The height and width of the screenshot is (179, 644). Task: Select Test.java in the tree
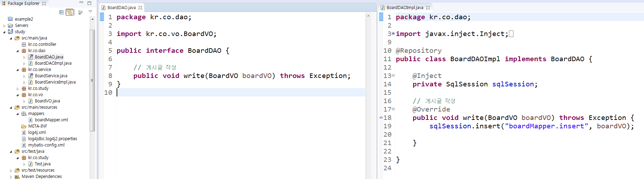point(43,164)
